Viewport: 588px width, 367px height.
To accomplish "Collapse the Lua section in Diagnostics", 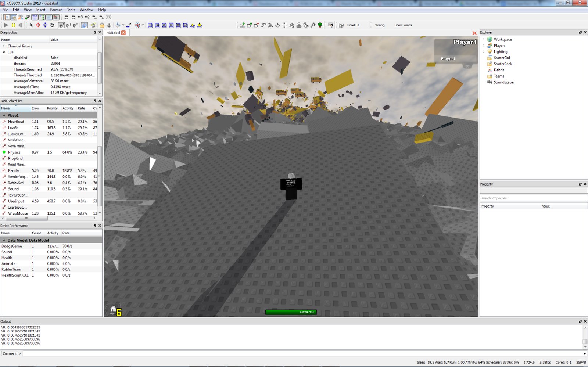I will [4, 52].
